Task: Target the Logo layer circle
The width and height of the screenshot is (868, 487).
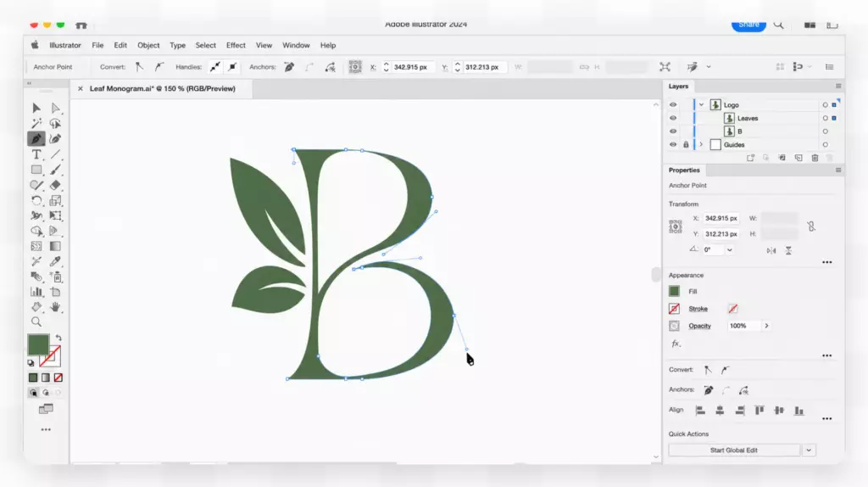Action: [x=825, y=104]
